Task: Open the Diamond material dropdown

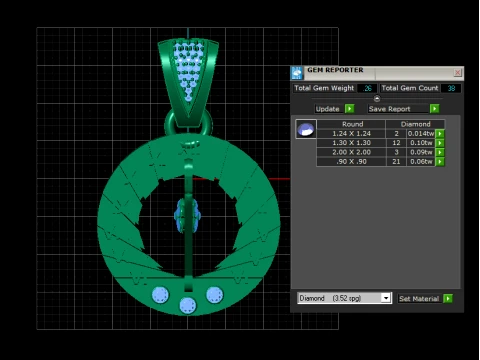Action: pyautogui.click(x=386, y=298)
